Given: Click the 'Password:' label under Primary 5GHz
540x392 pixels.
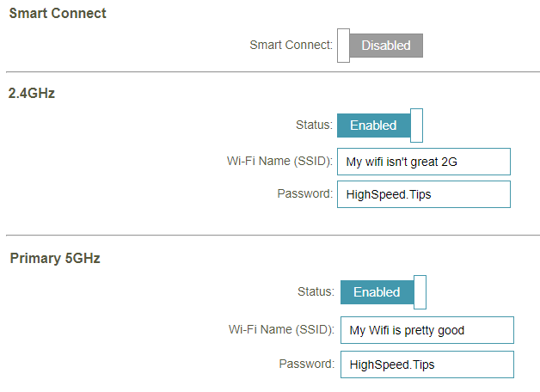Looking at the screenshot, I should point(306,364).
